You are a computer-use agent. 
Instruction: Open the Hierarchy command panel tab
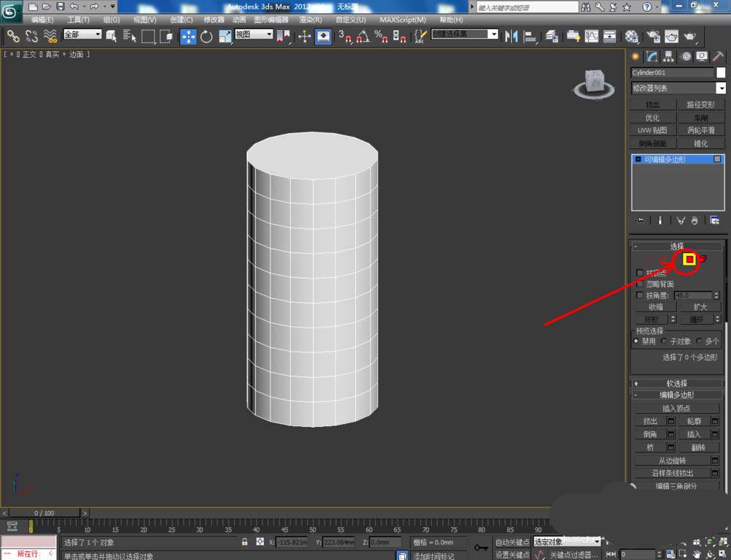669,56
